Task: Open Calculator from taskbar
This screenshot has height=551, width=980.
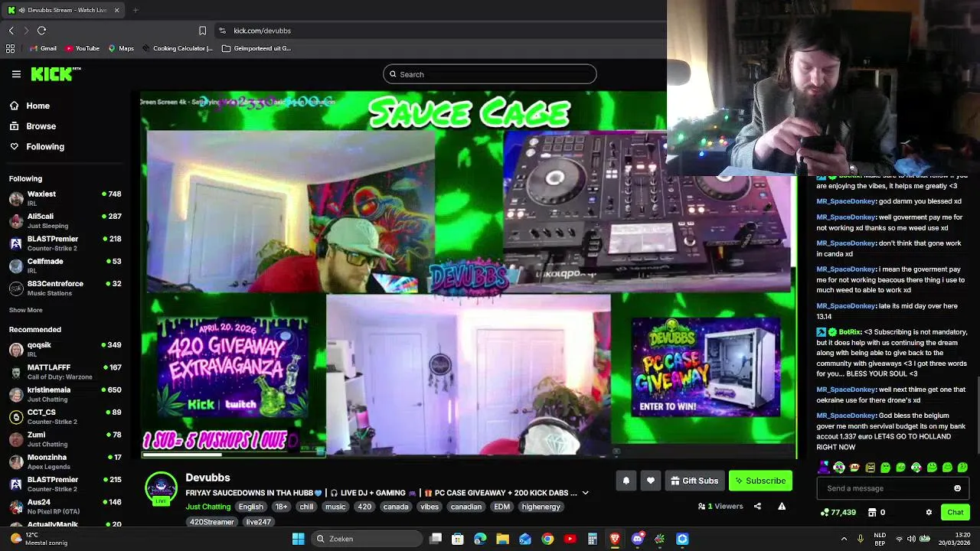Action: (x=593, y=539)
